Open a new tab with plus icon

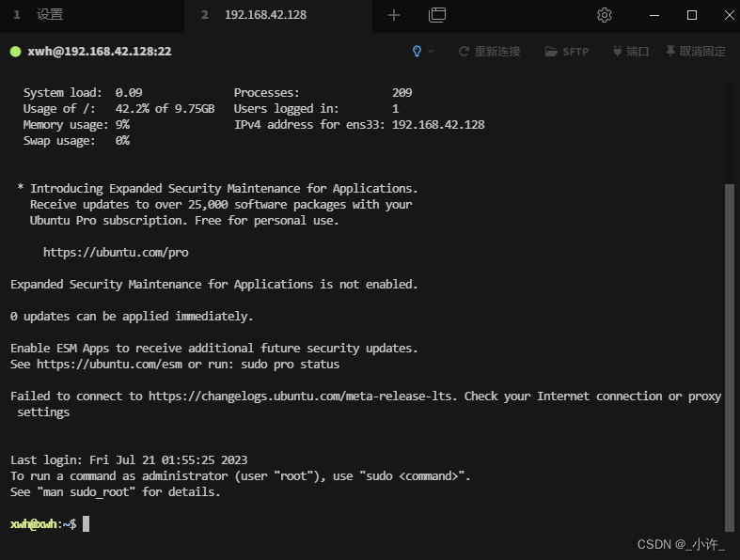[x=394, y=15]
